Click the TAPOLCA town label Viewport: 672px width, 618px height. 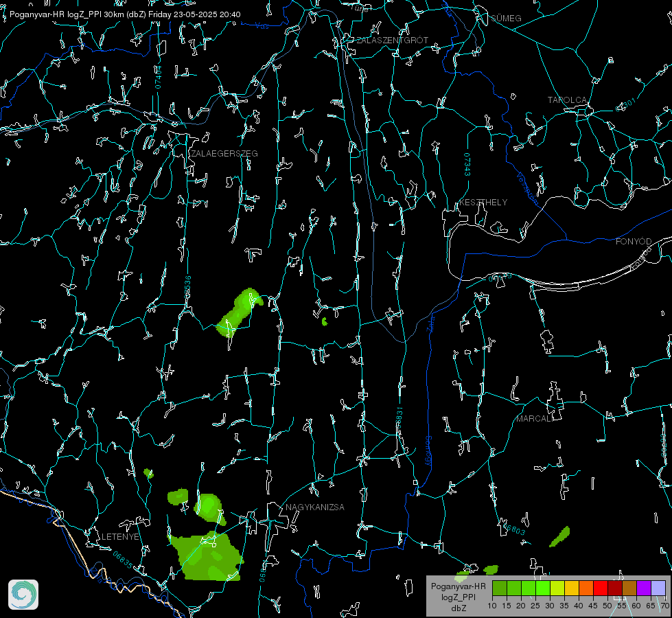point(567,100)
